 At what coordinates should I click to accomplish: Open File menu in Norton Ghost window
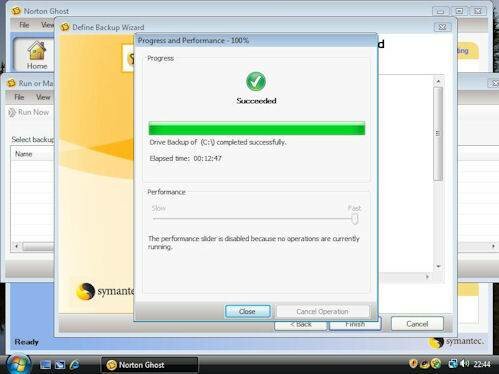tap(24, 25)
